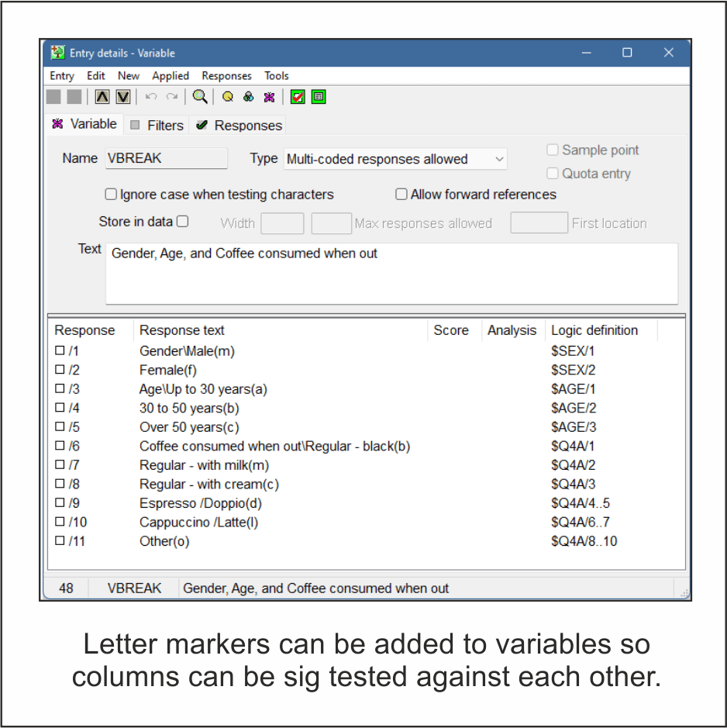The width and height of the screenshot is (727, 728).
Task: Check the box for response /2
Action: point(60,370)
